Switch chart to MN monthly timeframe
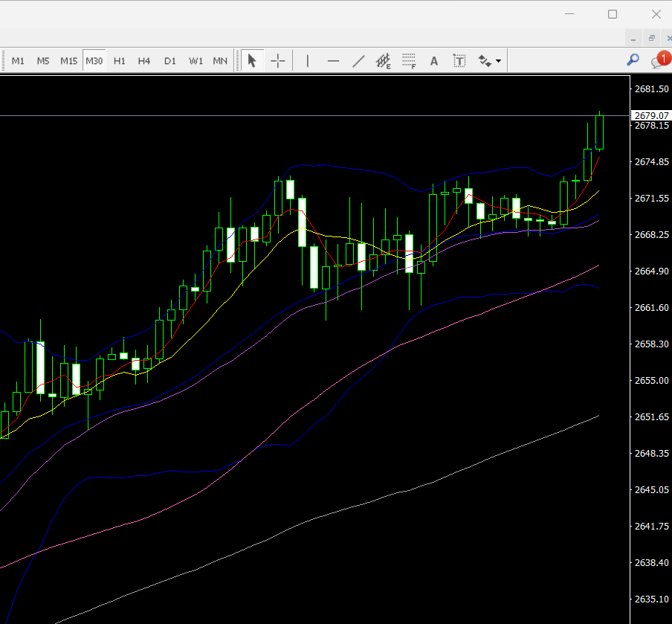The width and height of the screenshot is (672, 624). coord(220,61)
